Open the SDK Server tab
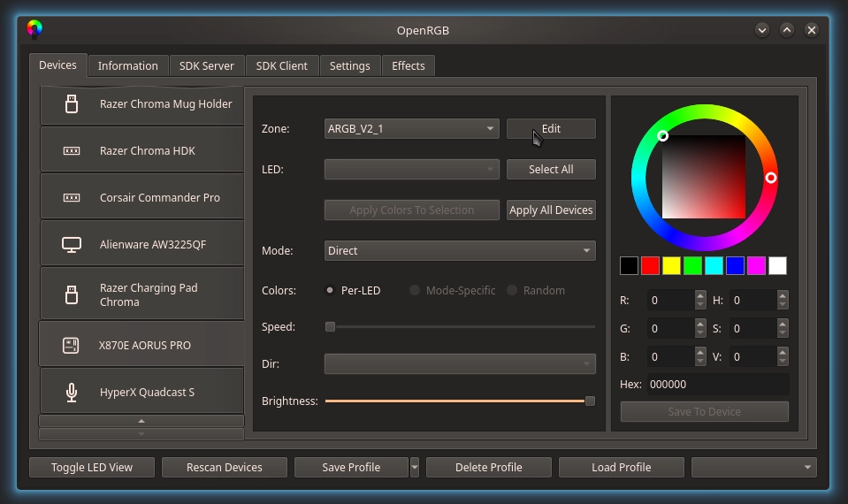The width and height of the screenshot is (848, 504). (x=207, y=66)
